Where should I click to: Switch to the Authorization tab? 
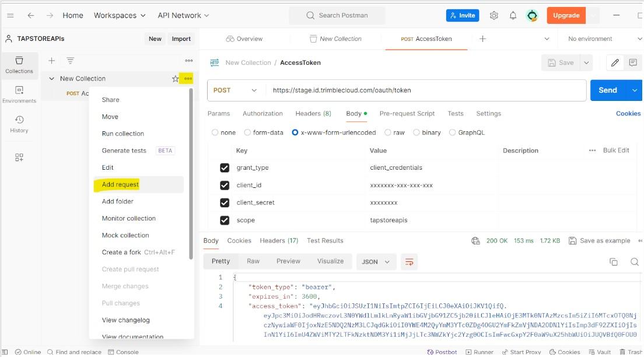262,114
